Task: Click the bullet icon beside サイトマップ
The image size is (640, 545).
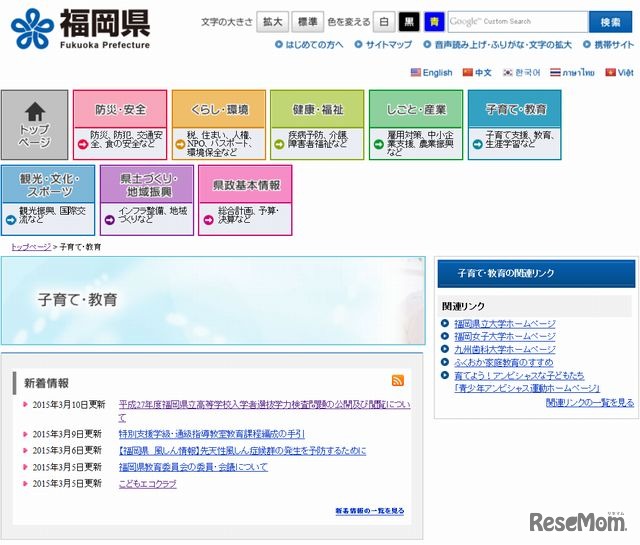Action: 358,44
